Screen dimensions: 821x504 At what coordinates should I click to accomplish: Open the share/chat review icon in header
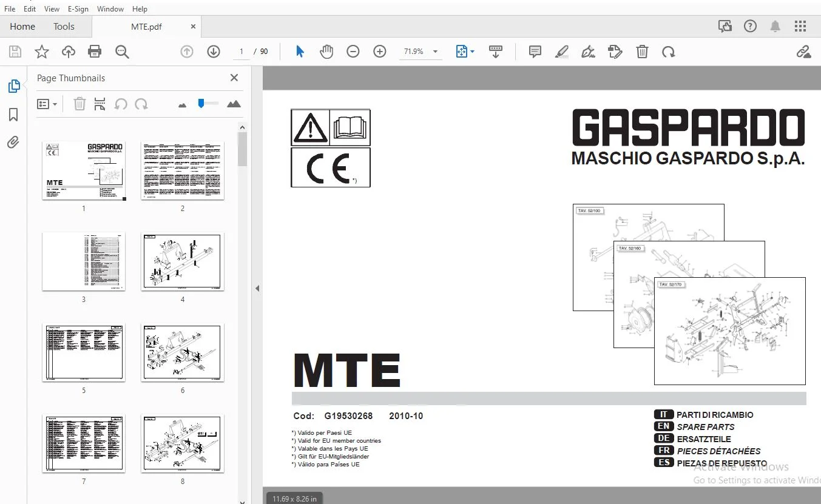pos(725,26)
